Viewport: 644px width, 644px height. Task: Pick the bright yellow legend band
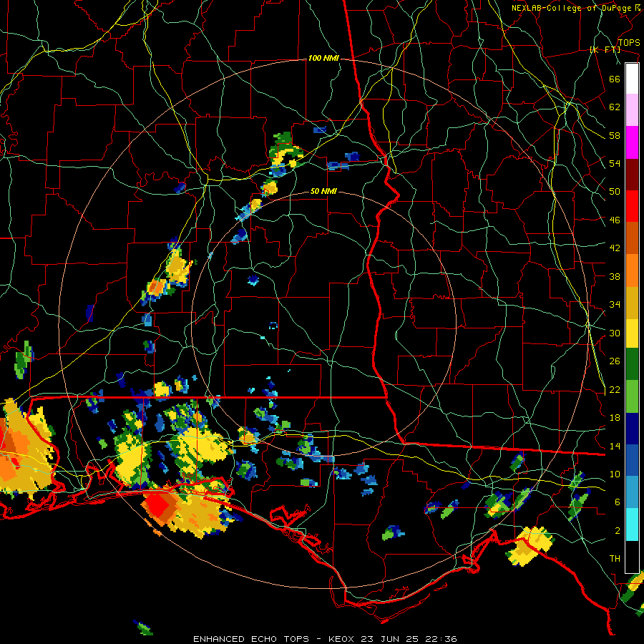632,333
